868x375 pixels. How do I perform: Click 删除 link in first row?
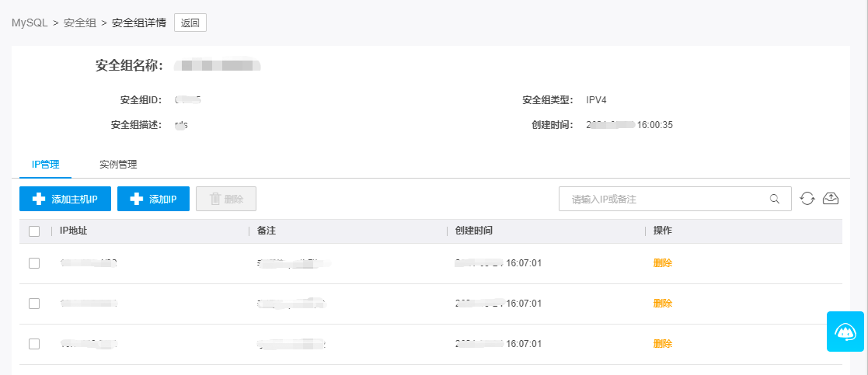pos(663,263)
